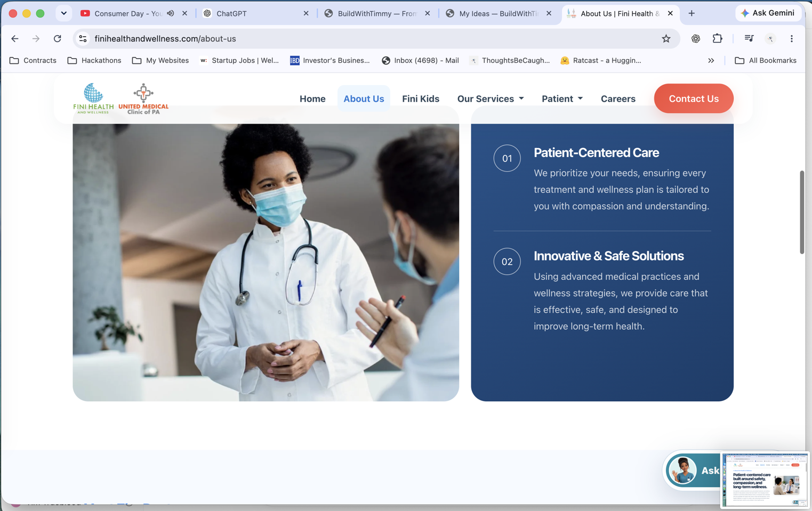The width and height of the screenshot is (812, 511).
Task: Open the tab search dropdown arrow
Action: (63, 13)
